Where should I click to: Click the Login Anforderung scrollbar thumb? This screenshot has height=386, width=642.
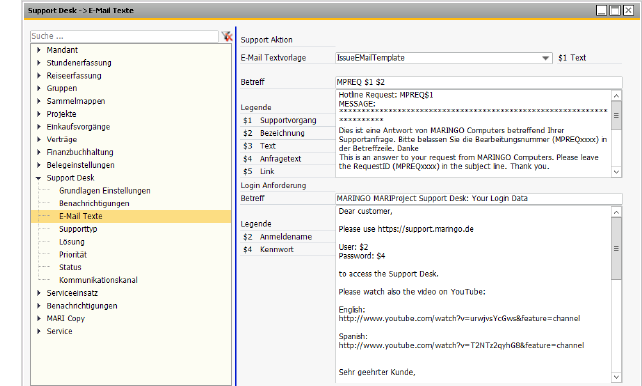616,248
